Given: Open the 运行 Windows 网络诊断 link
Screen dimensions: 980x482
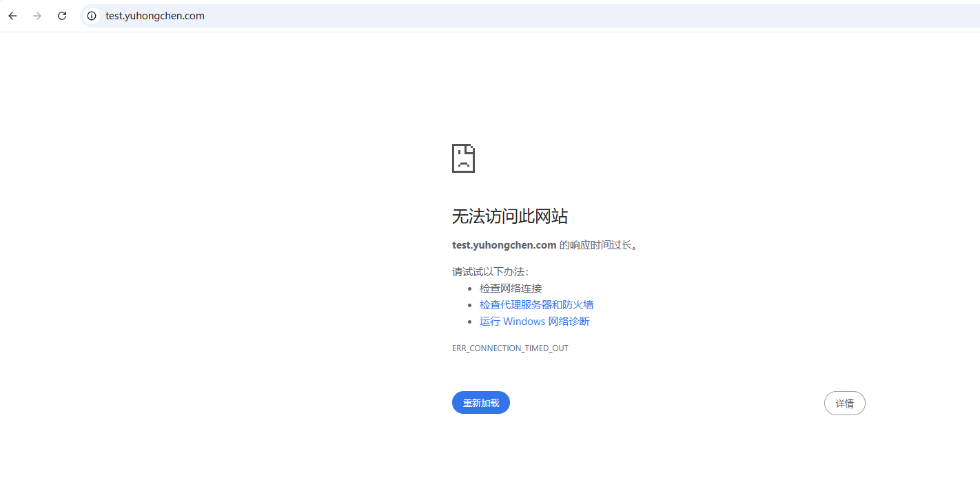Looking at the screenshot, I should point(534,321).
